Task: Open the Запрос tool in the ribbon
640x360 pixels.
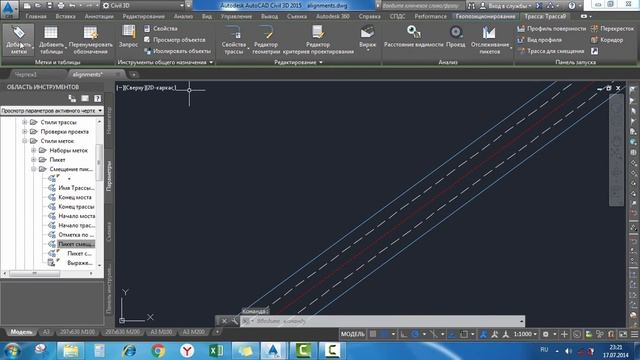Action: [x=128, y=37]
